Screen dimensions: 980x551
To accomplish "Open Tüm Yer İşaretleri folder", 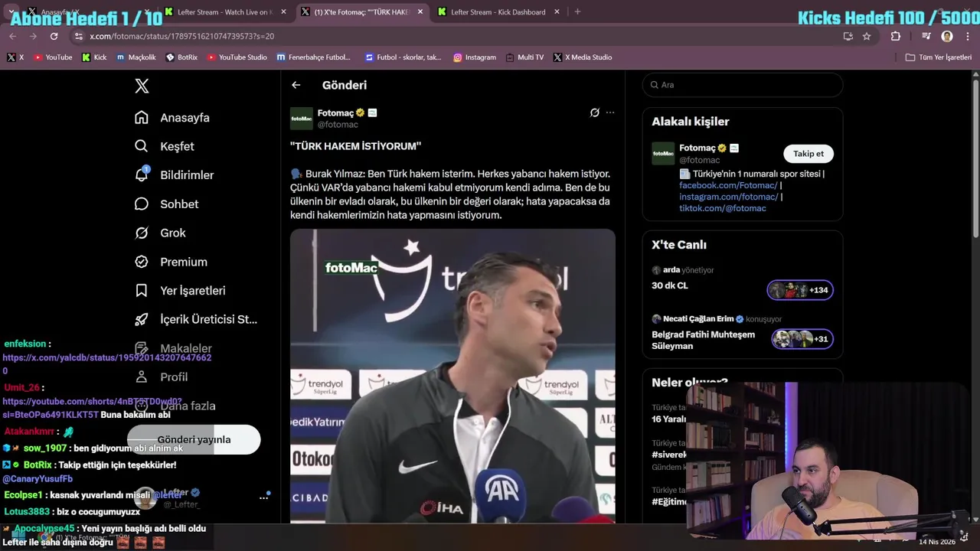I will (x=938, y=57).
